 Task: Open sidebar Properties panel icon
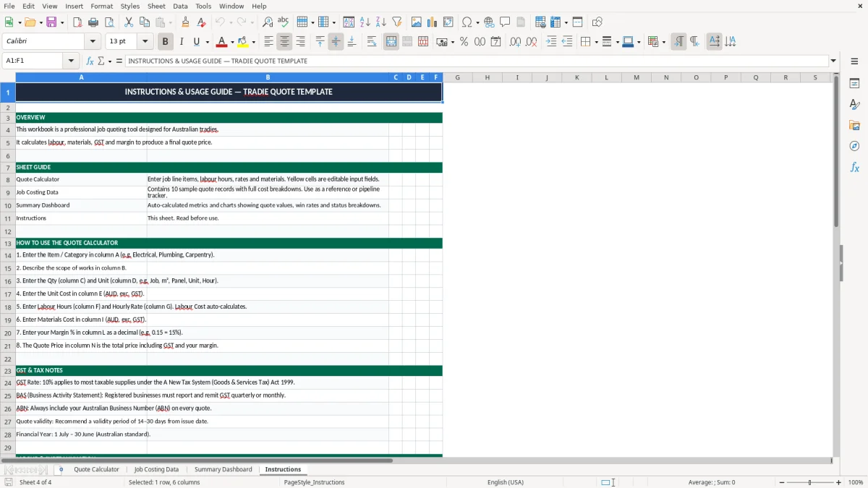tap(854, 84)
